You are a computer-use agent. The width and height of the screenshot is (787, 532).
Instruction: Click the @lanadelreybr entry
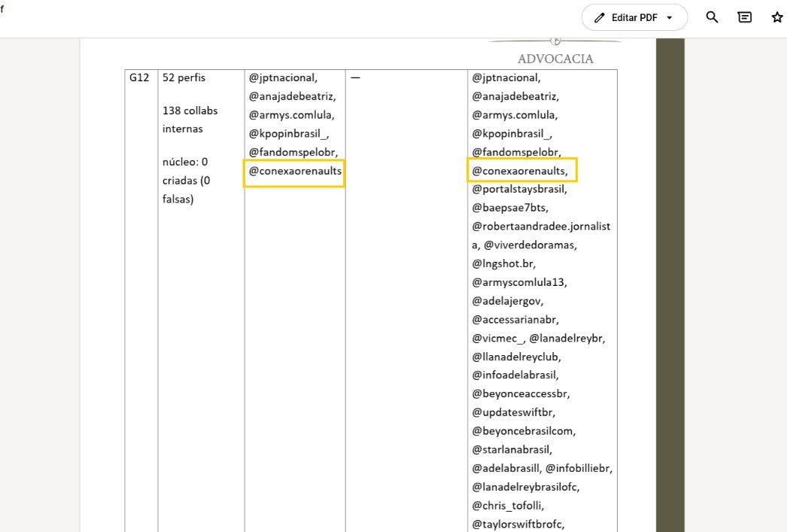click(567, 339)
